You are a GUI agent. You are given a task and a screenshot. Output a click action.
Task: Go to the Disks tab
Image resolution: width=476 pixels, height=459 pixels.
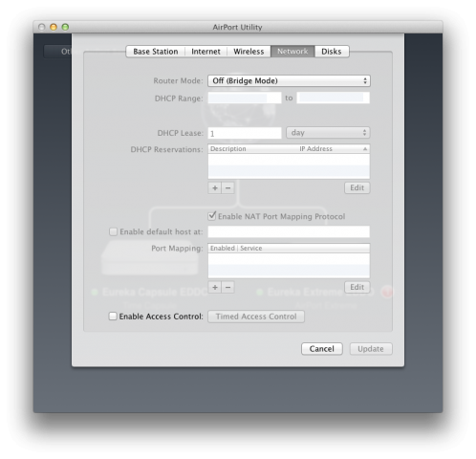(x=332, y=52)
